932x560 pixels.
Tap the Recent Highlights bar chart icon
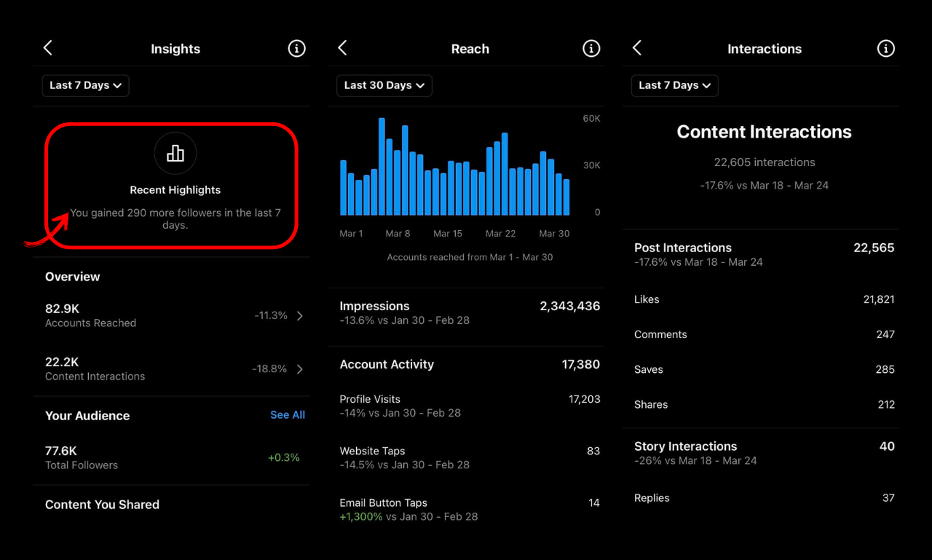[175, 153]
